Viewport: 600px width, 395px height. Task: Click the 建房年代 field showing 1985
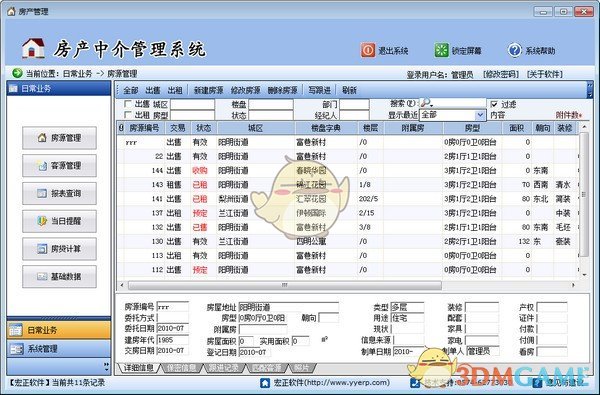point(173,340)
